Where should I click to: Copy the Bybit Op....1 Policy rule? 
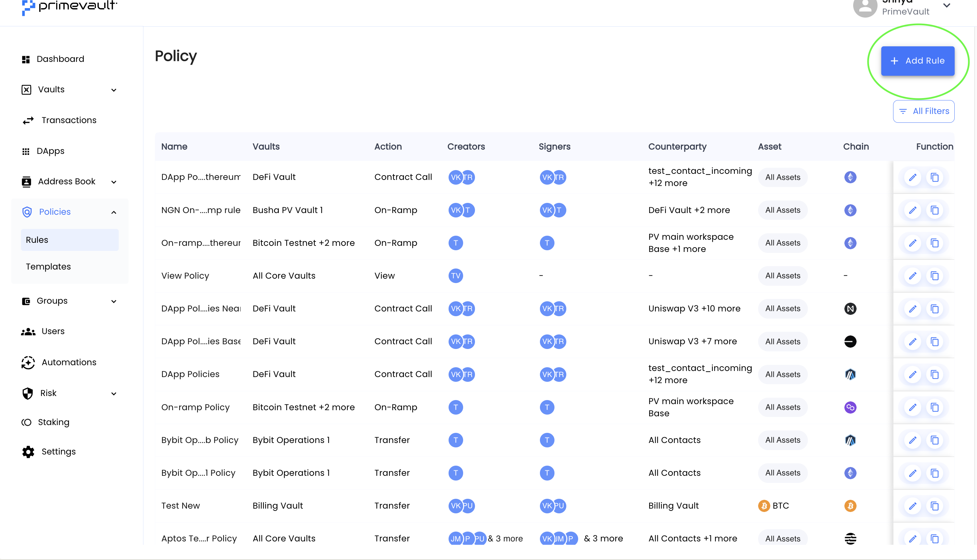coord(934,473)
